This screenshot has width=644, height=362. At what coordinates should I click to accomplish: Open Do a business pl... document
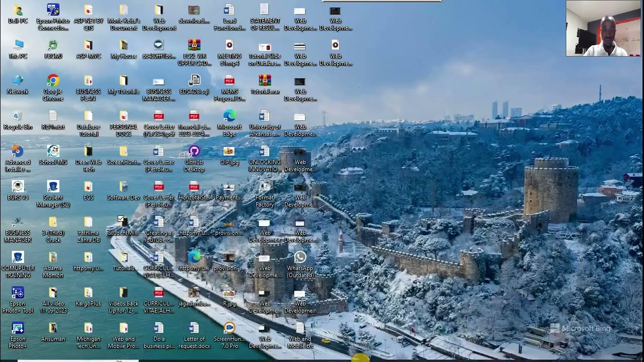(x=159, y=335)
